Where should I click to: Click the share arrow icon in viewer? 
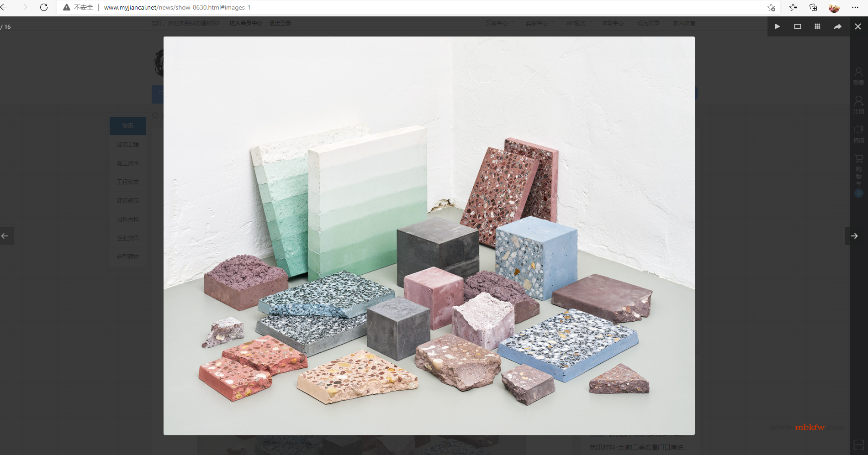[837, 26]
